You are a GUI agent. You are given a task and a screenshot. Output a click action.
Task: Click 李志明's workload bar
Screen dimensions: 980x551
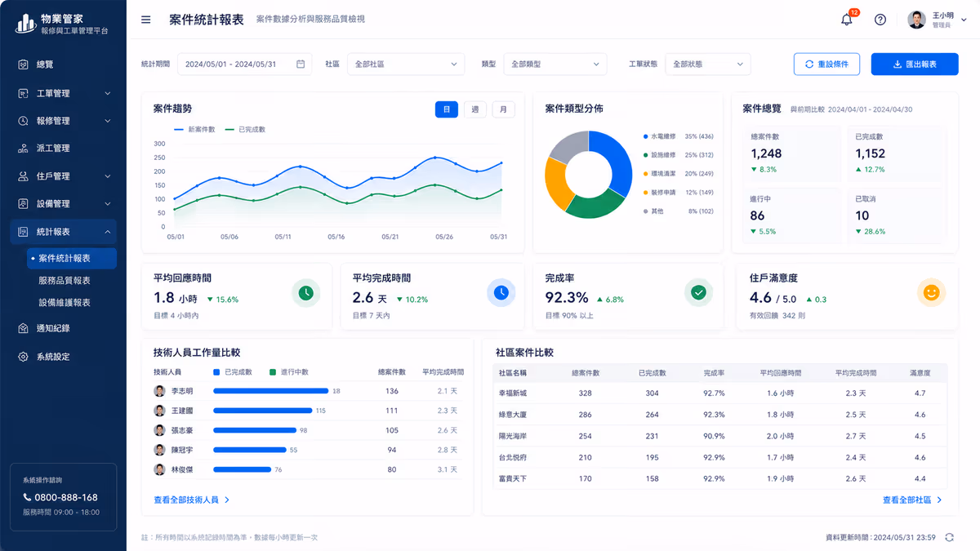(271, 391)
